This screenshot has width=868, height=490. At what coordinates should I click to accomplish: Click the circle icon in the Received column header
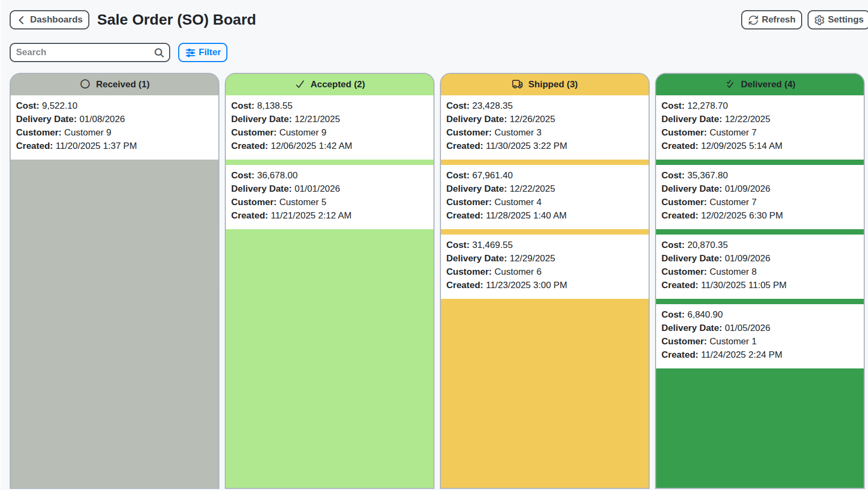click(85, 84)
